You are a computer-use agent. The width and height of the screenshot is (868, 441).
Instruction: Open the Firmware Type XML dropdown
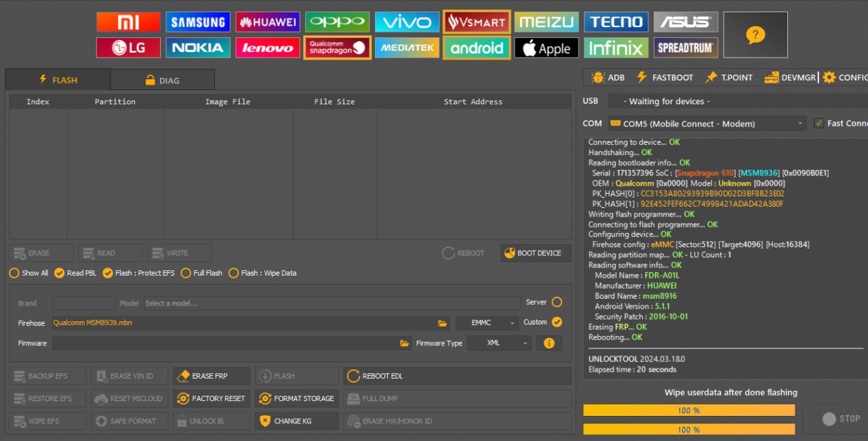[499, 343]
